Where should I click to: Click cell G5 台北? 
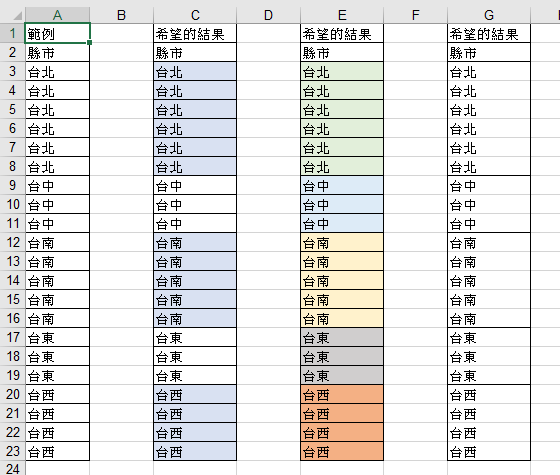[x=489, y=109]
